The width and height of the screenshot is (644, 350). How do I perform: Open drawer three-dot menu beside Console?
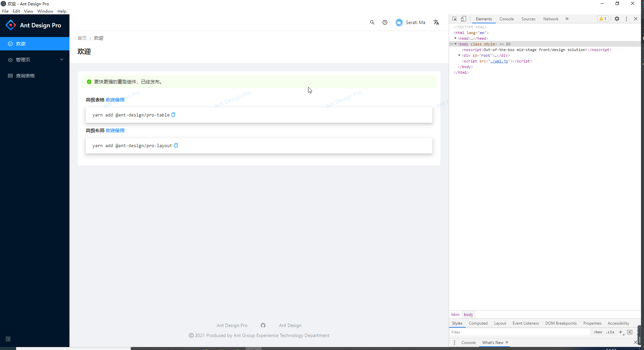click(x=454, y=343)
